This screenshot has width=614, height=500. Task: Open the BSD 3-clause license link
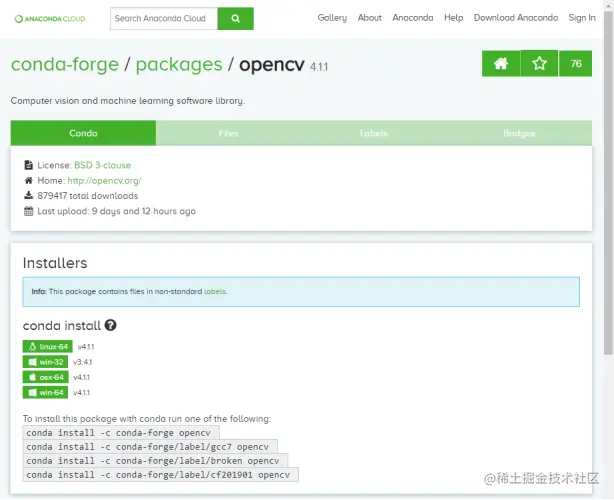[103, 165]
